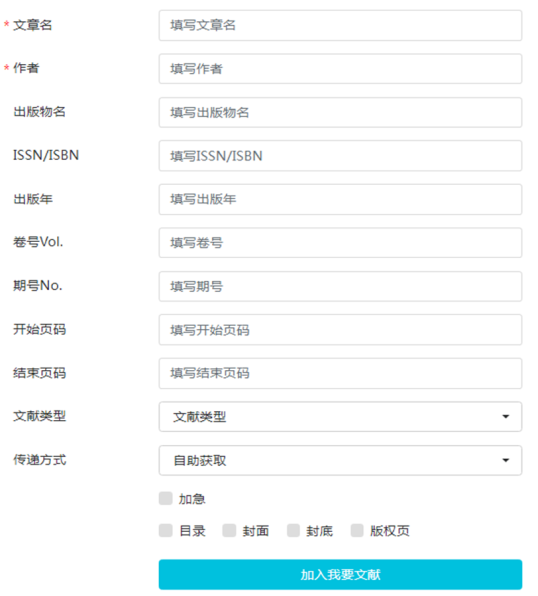Check the 目录 checkbox
Image resolution: width=538 pixels, height=596 pixels.
click(166, 530)
